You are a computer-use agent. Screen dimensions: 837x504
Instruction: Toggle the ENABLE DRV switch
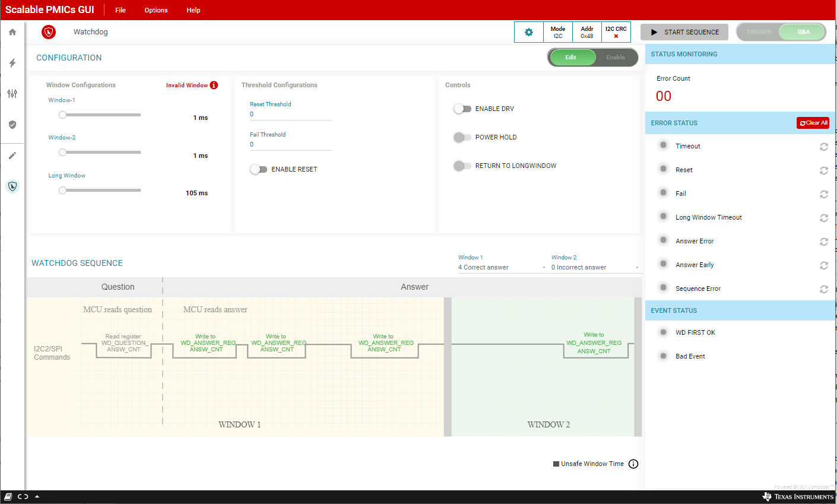click(462, 109)
